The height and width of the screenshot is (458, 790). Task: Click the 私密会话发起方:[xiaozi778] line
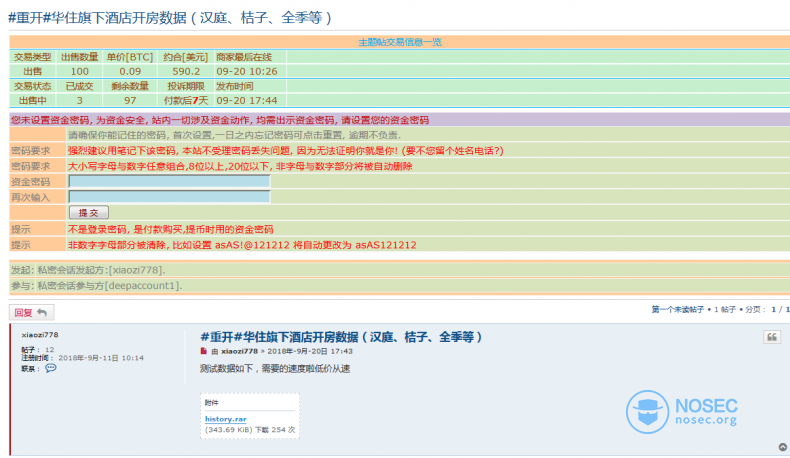click(x=101, y=270)
